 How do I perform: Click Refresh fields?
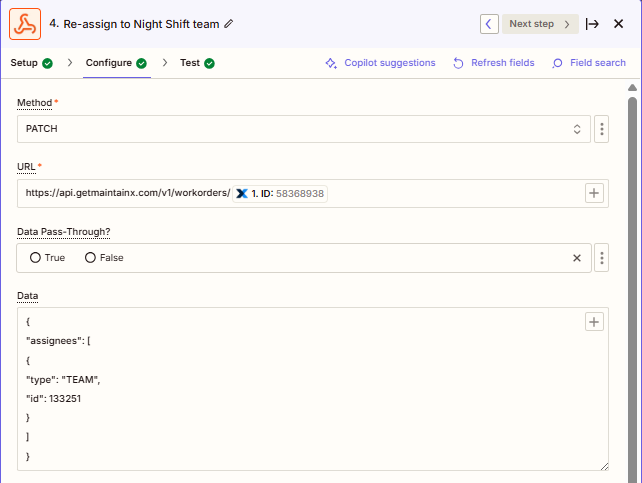coord(493,63)
